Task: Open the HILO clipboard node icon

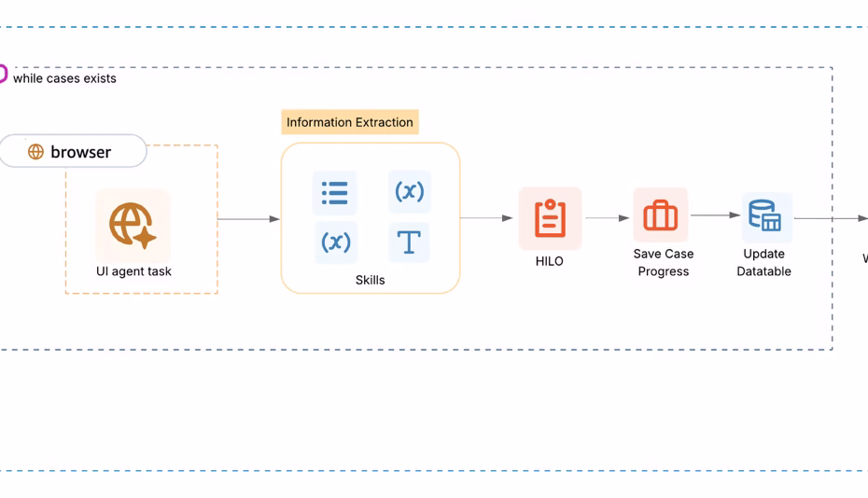Action: tap(550, 218)
